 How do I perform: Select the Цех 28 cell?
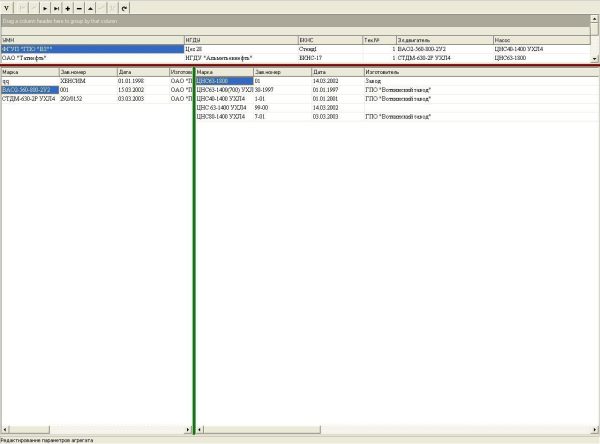click(241, 49)
